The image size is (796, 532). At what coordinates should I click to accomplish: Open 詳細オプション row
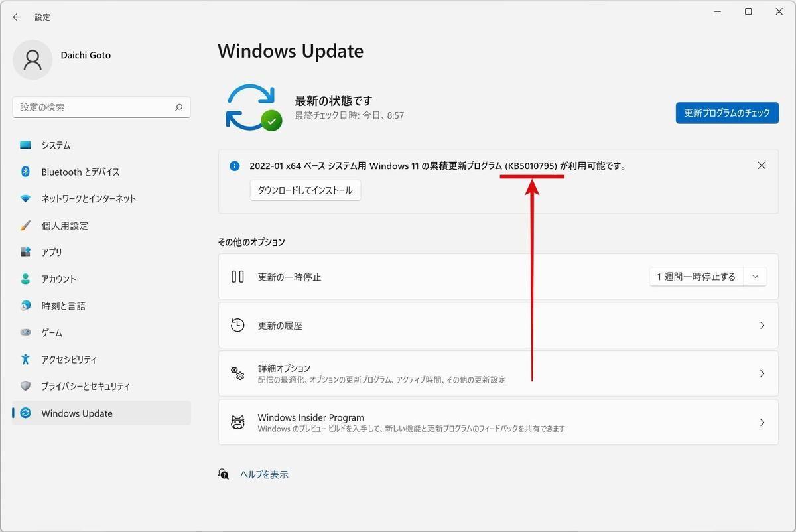498,374
